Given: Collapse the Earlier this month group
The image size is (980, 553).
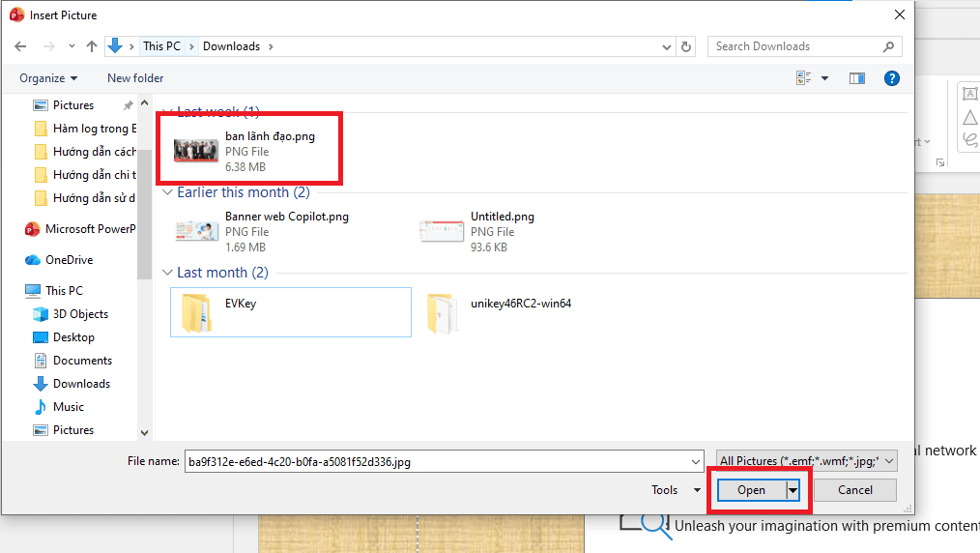Looking at the screenshot, I should click(167, 192).
